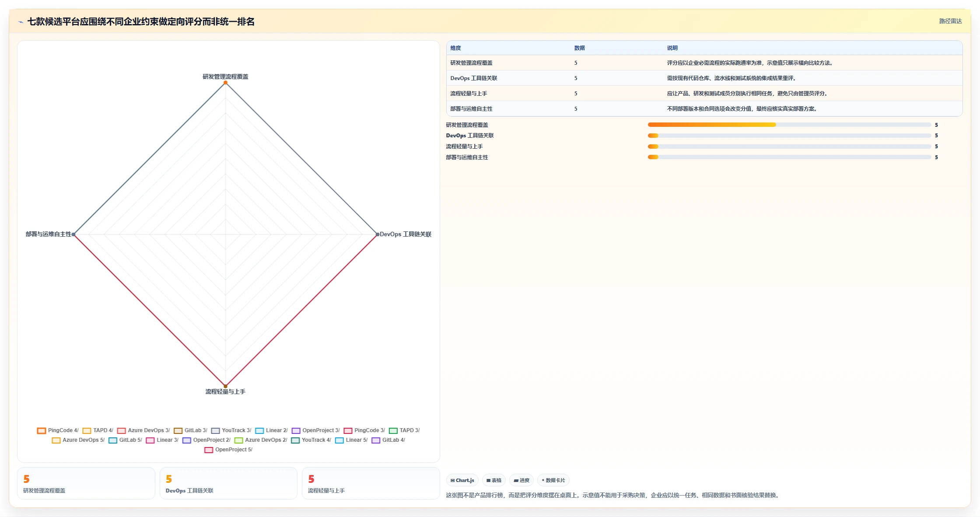
Task: Click the description starting 应让产品、研发和测试
Action: (x=748, y=94)
